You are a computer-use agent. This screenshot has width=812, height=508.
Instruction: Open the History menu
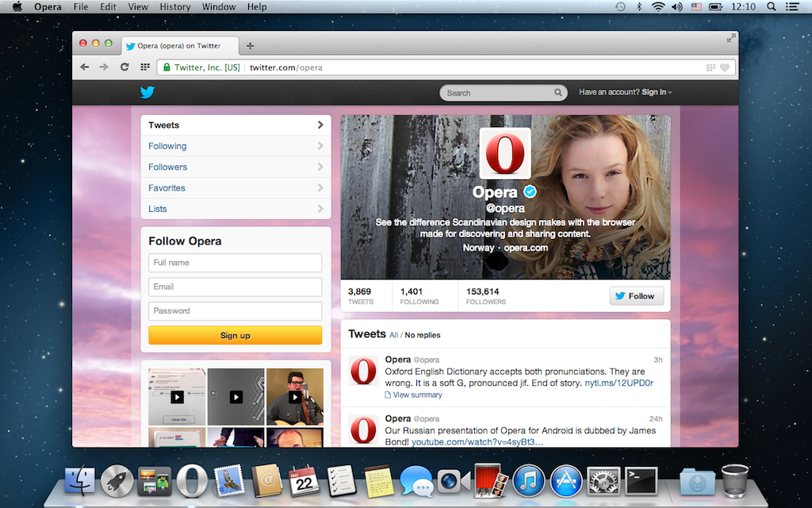coord(174,7)
